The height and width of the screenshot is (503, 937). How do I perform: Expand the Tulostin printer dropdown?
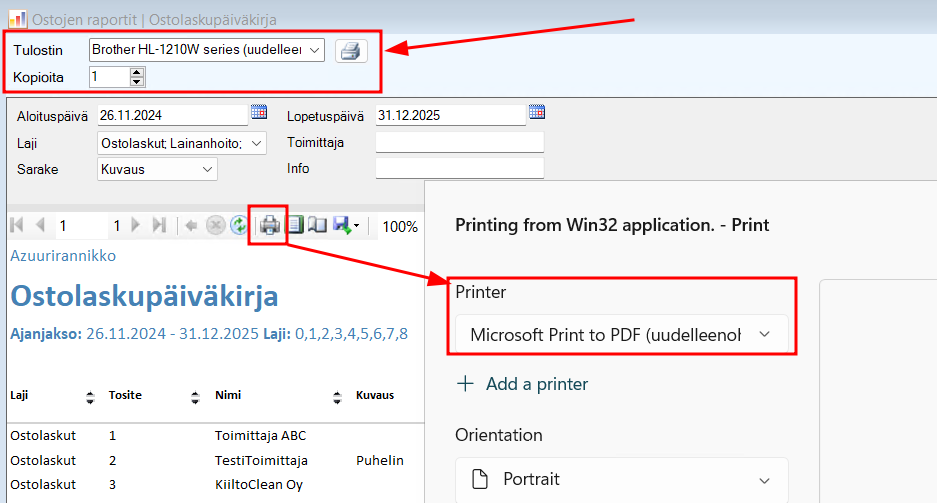[315, 50]
